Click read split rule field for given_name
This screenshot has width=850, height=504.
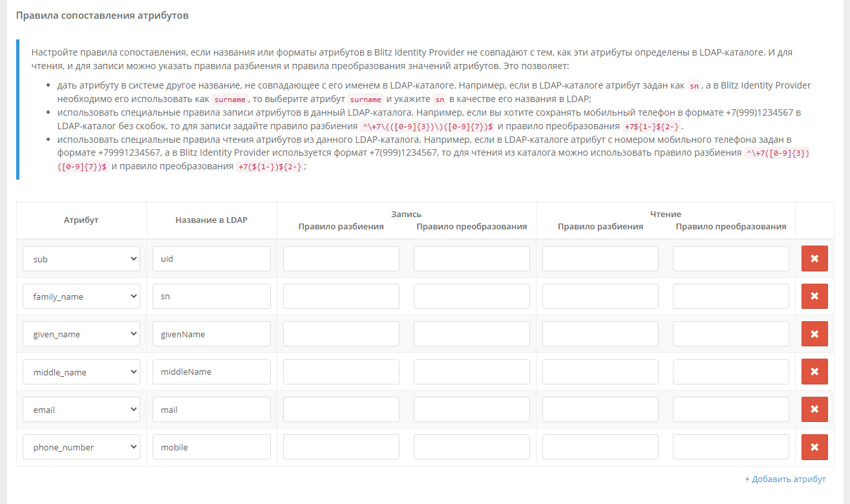coord(600,334)
